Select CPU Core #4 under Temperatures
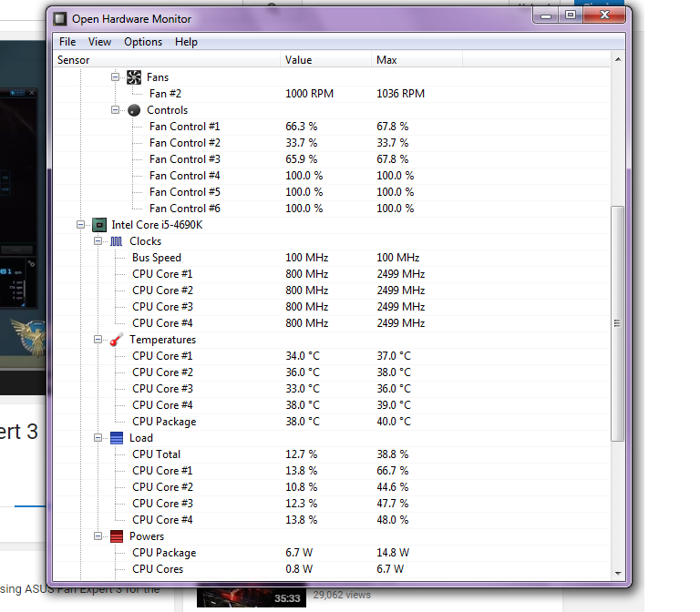This screenshot has width=700, height=612. [x=331, y=405]
